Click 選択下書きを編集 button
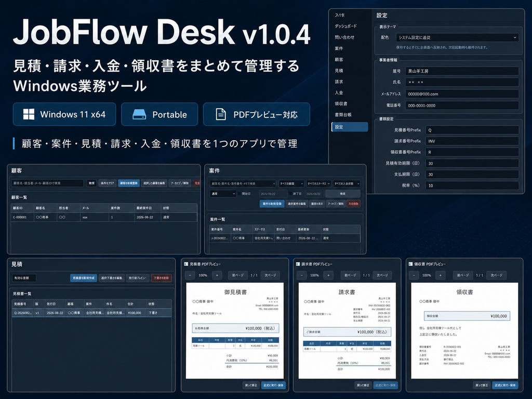The width and height of the screenshot is (532, 399). point(112,278)
